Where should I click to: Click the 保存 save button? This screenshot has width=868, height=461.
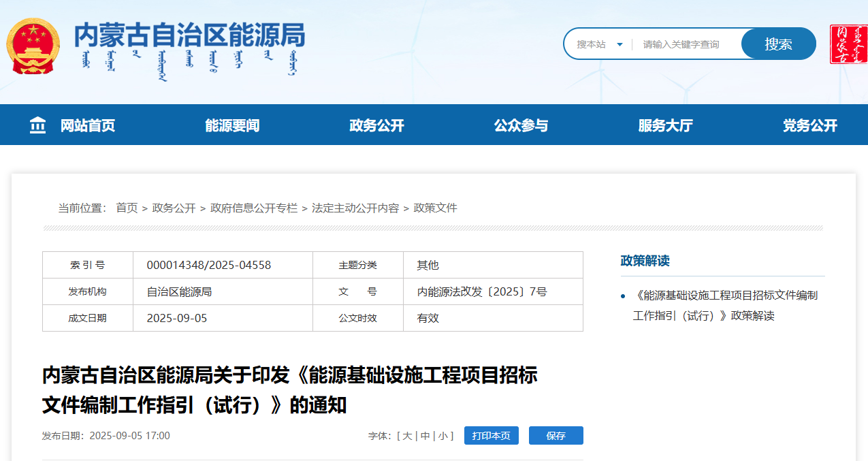click(x=556, y=435)
